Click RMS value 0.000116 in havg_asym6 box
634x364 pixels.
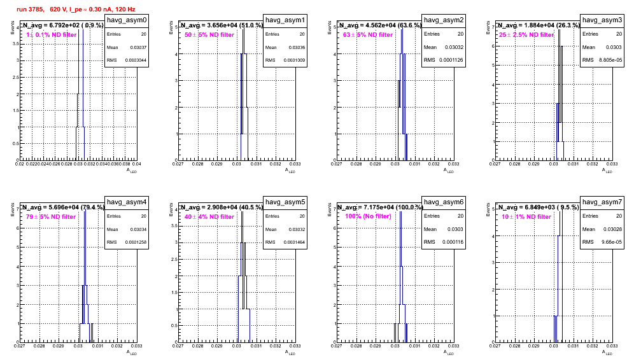tap(453, 242)
